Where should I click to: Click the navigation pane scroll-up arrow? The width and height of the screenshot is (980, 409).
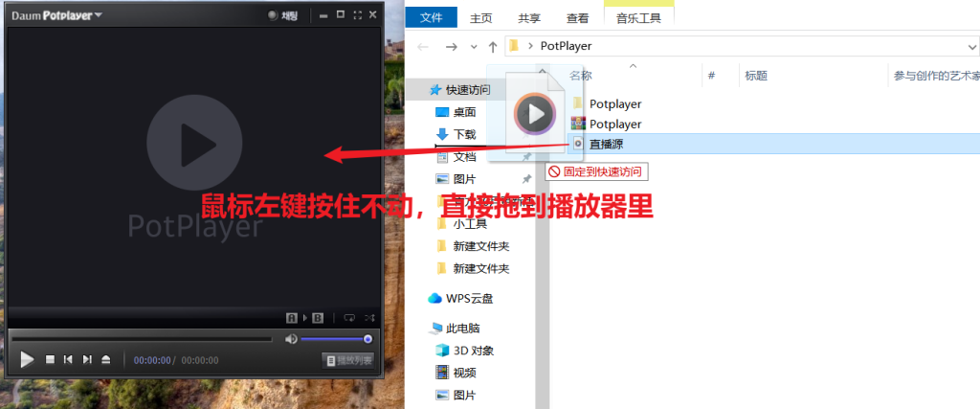(x=543, y=71)
